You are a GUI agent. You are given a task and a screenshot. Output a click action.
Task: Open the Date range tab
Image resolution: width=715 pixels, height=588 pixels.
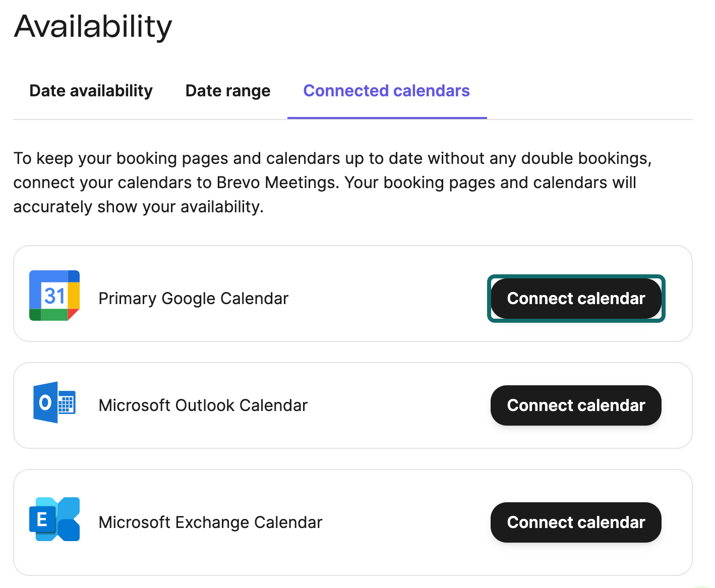pos(228,91)
